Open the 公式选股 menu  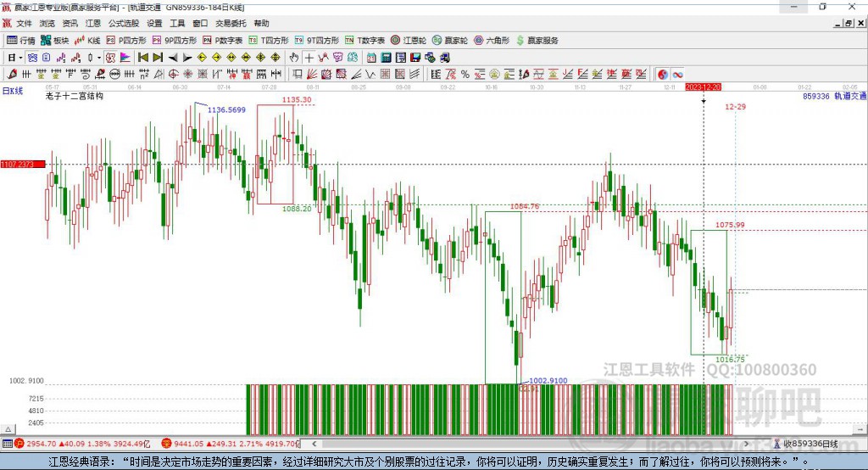tap(124, 24)
